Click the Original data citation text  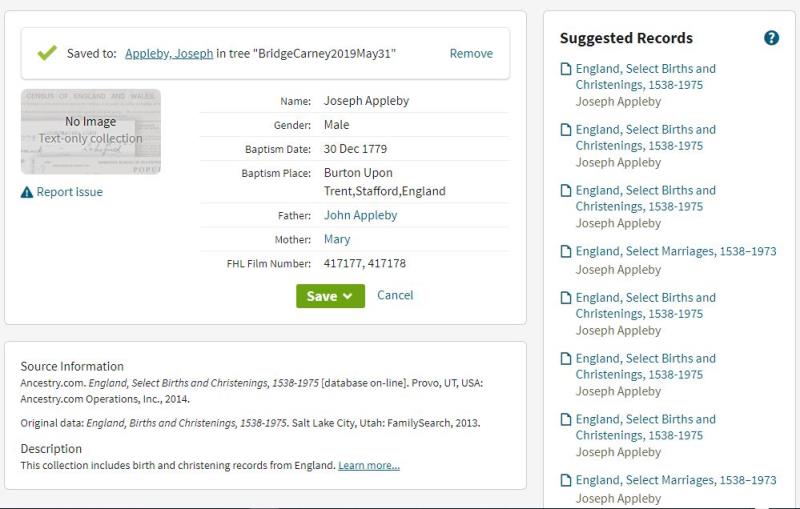pos(250,423)
